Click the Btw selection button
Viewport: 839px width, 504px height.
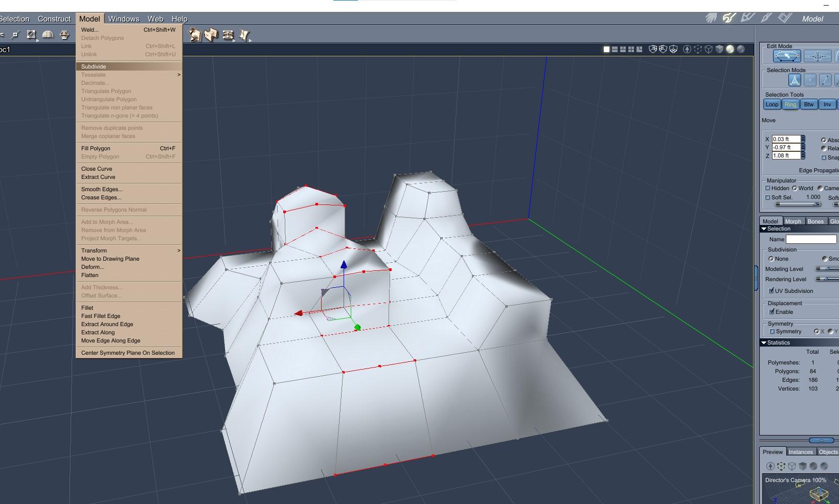pos(809,104)
